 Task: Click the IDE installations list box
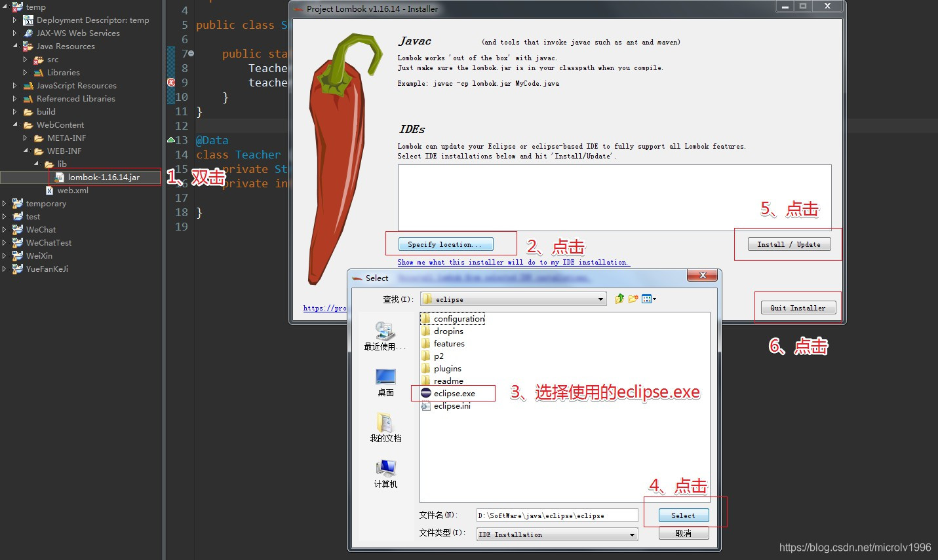coord(614,197)
